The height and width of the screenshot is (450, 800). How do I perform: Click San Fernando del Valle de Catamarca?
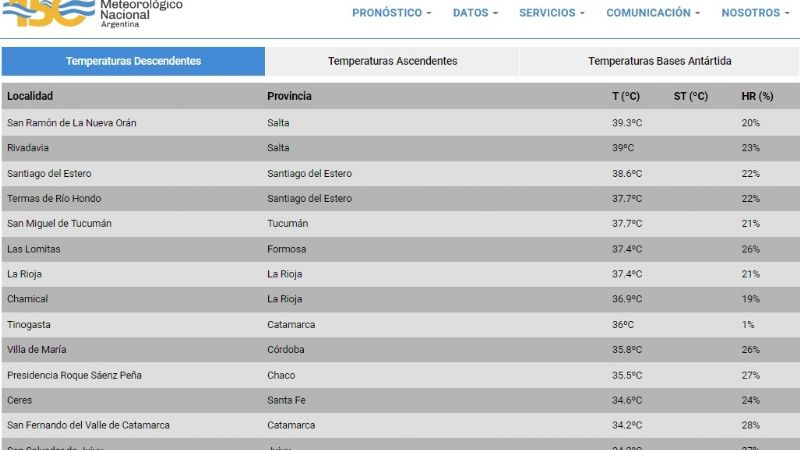pos(88,425)
